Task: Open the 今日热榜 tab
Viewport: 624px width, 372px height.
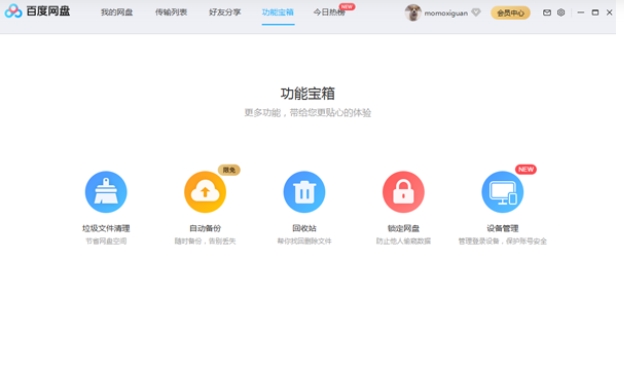Action: coord(329,12)
